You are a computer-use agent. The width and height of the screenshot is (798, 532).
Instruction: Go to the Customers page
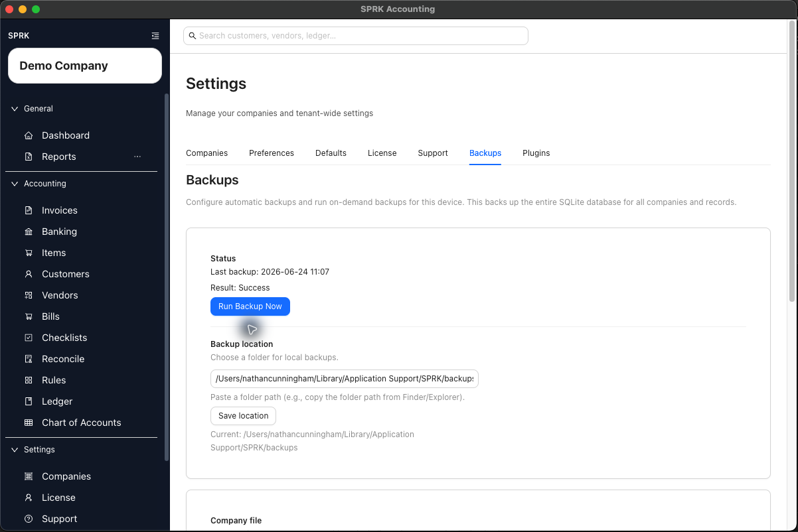66,274
